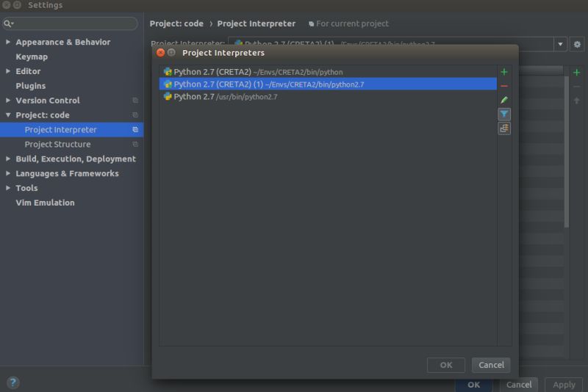
Task: Click OK button in Settings window
Action: pos(473,385)
